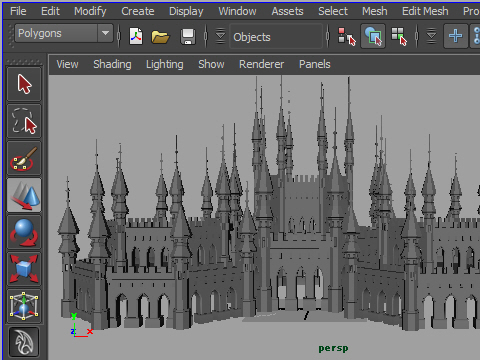The width and height of the screenshot is (480, 360).
Task: Click the persp camera label
Action: point(333,348)
